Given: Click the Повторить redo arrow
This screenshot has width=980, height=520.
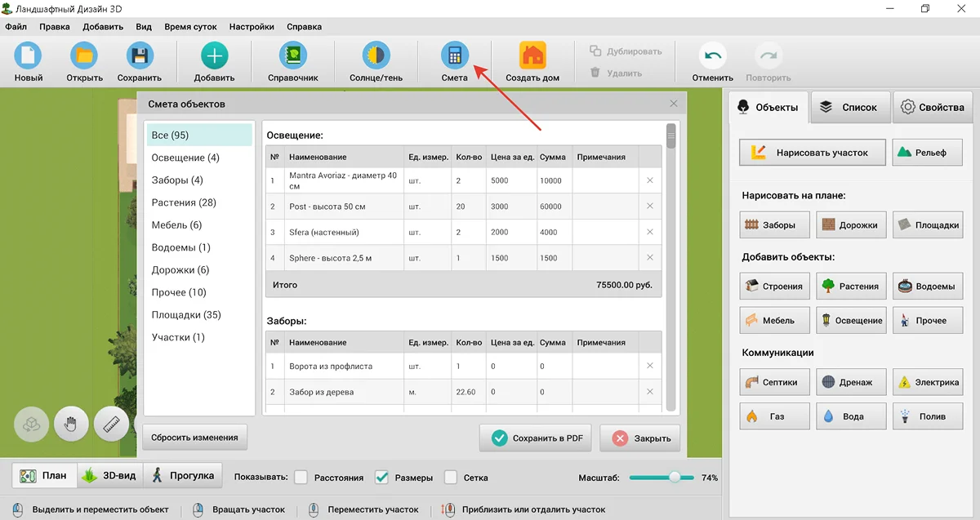Looking at the screenshot, I should 768,57.
